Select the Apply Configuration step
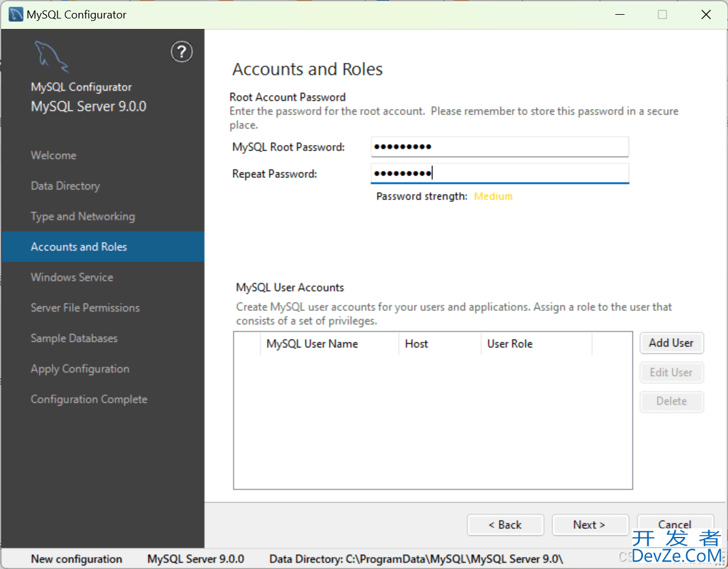Viewport: 728px width, 569px height. (x=80, y=369)
